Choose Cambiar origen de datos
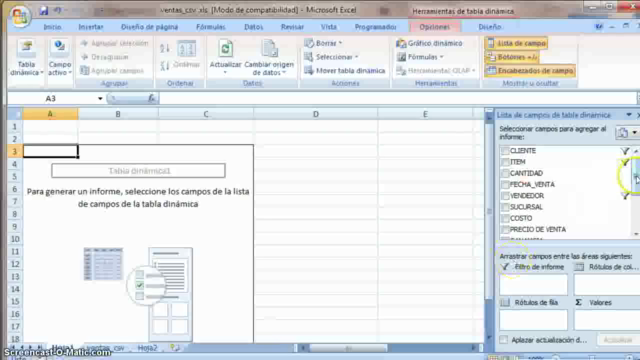 [269, 58]
